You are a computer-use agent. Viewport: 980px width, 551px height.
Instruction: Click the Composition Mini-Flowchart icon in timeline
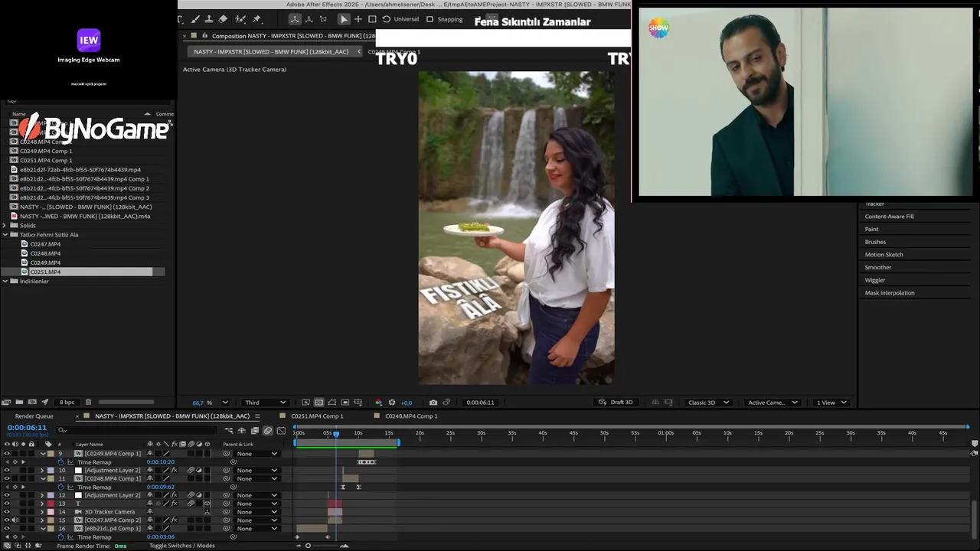pos(229,430)
